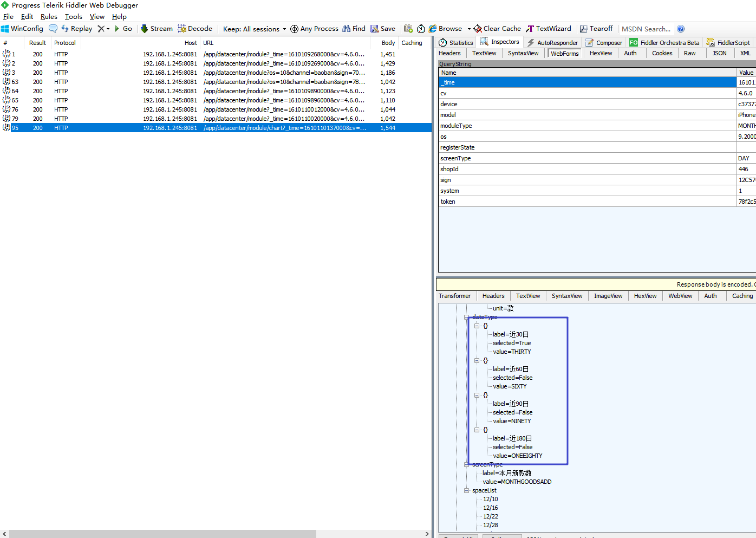Image resolution: width=756 pixels, height=538 pixels.
Task: Select session 95 chart request row
Action: (216, 128)
